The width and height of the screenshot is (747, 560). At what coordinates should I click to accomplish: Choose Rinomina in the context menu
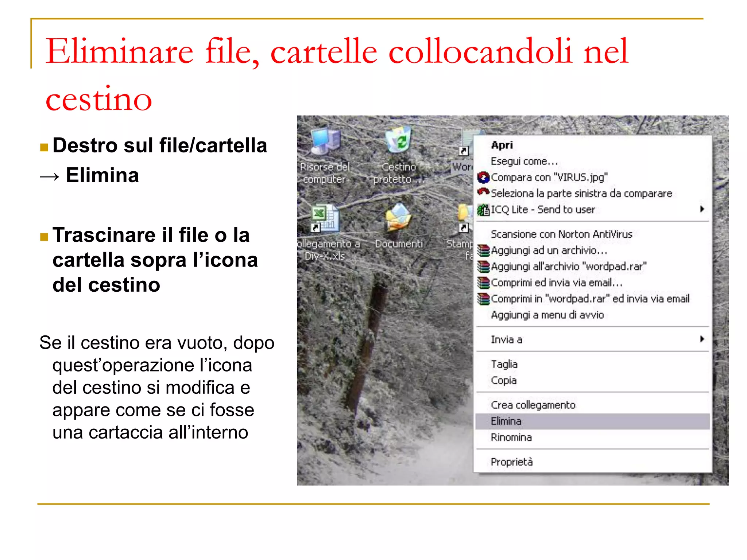pyautogui.click(x=593, y=437)
